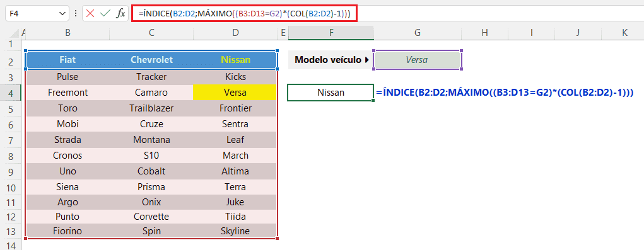Select the Camaro cell

151,93
